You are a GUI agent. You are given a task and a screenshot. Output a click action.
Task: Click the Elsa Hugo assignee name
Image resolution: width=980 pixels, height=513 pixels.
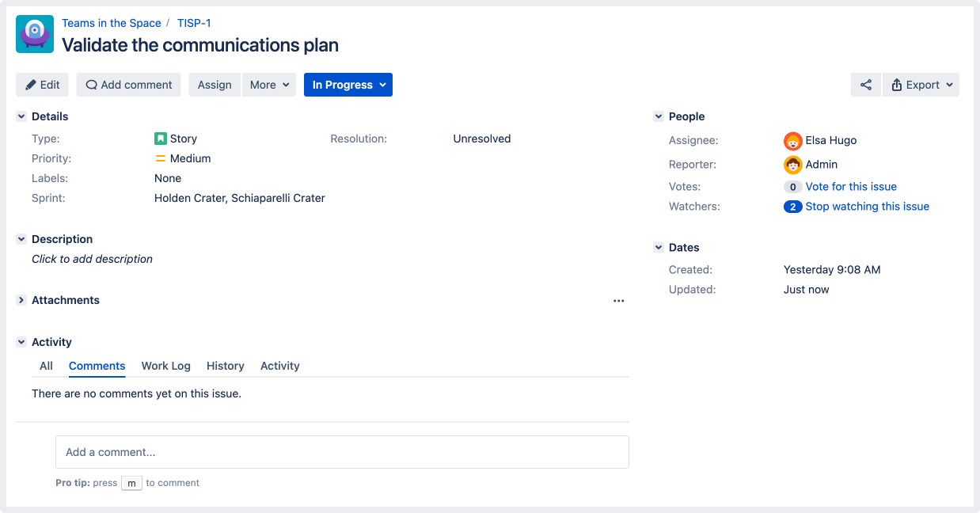[x=831, y=140]
